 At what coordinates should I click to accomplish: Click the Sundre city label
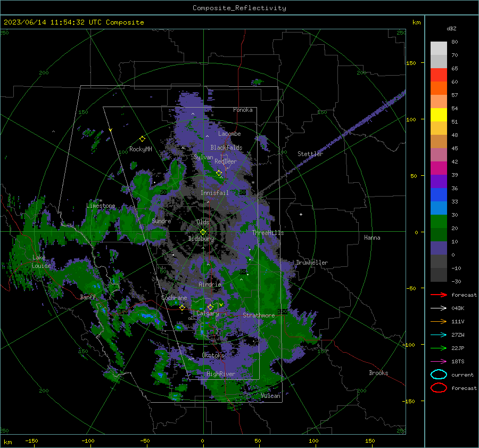[x=161, y=221]
